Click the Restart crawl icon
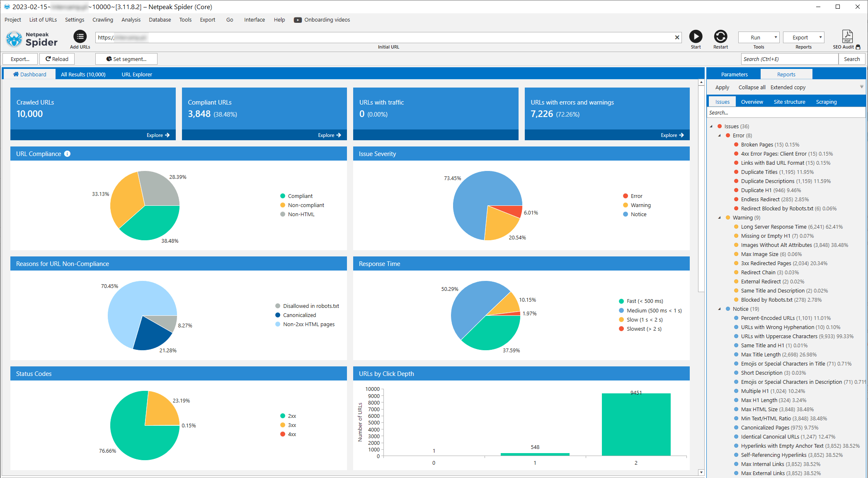This screenshot has height=478, width=868. pos(720,37)
